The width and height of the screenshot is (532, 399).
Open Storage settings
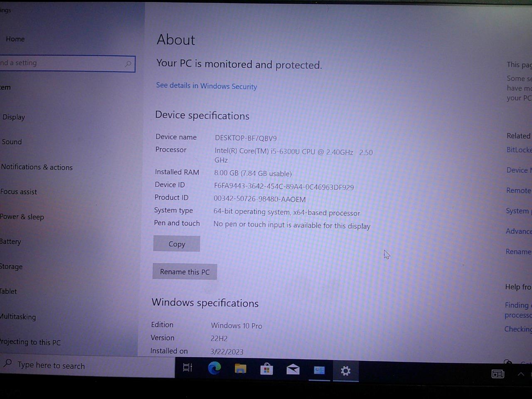point(11,266)
